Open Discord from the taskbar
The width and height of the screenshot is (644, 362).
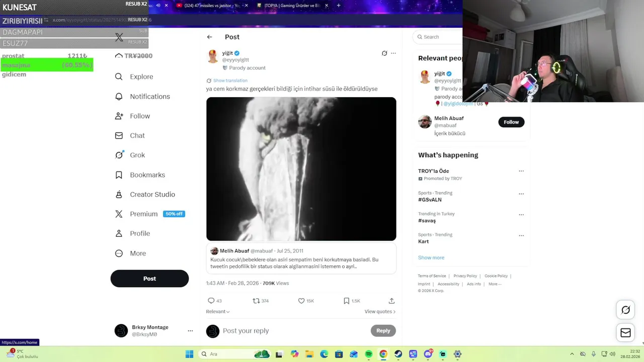coord(428,354)
